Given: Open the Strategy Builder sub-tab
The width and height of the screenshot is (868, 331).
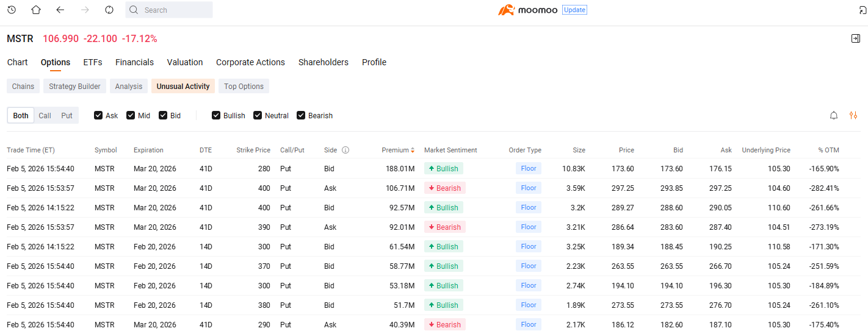Looking at the screenshot, I should [74, 86].
